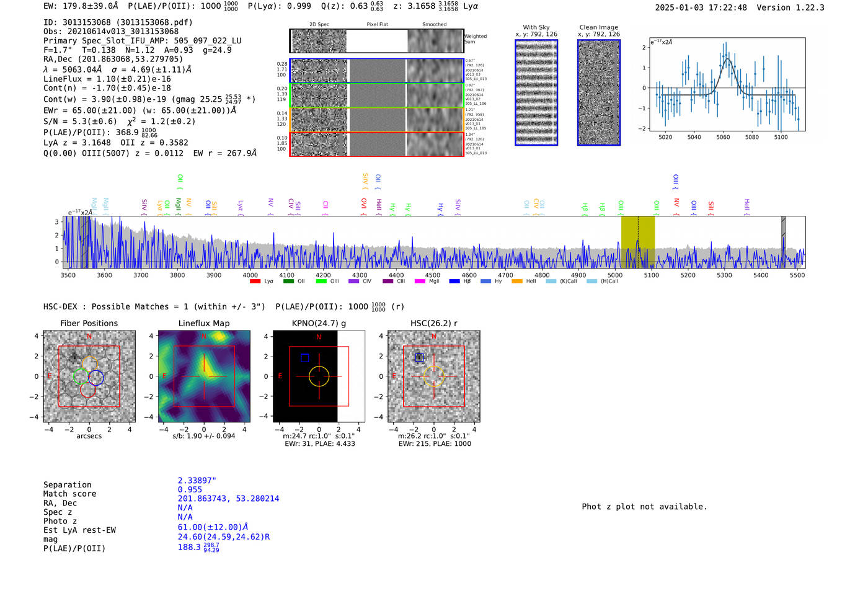Viewport: 868px width, 591px height.
Task: Select the green-bordered 2D spectrum fiber row
Action: 376,96
